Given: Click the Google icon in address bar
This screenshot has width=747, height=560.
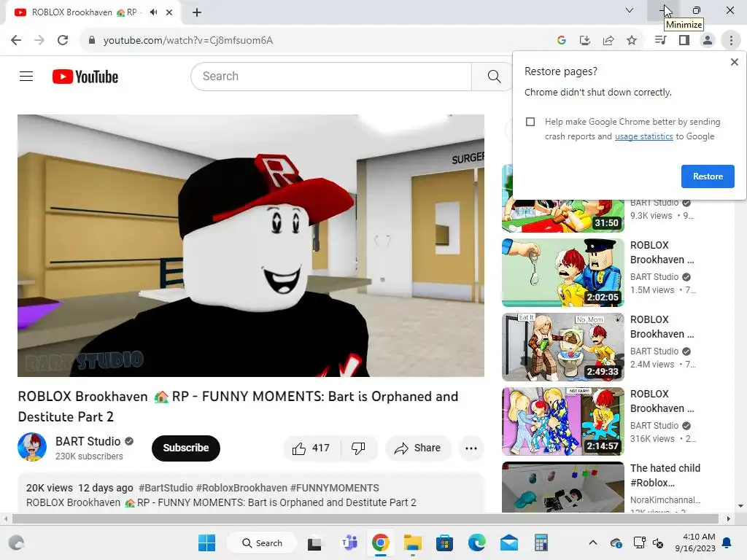Looking at the screenshot, I should coord(561,41).
